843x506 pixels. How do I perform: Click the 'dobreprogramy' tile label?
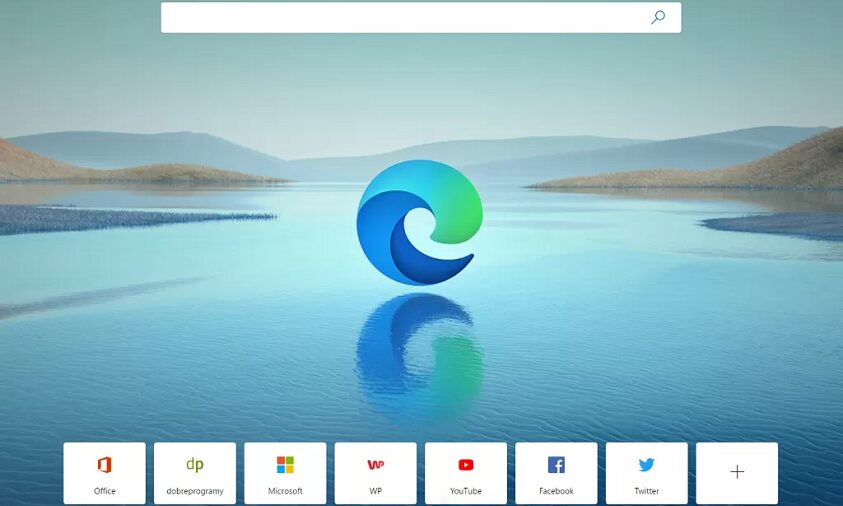(195, 491)
